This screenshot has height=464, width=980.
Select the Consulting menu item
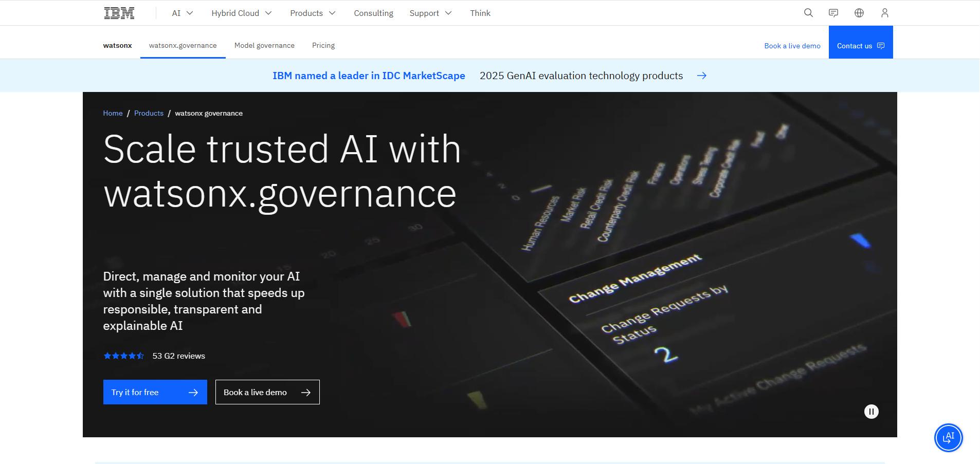click(x=373, y=13)
